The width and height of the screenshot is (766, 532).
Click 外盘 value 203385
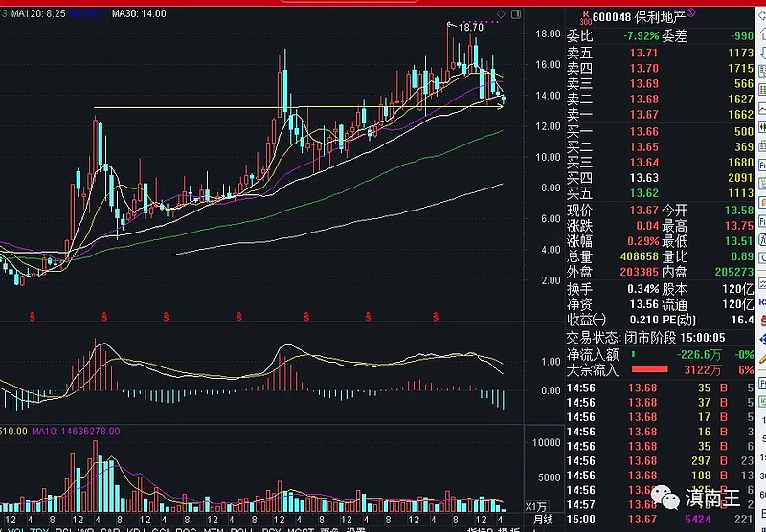click(640, 272)
